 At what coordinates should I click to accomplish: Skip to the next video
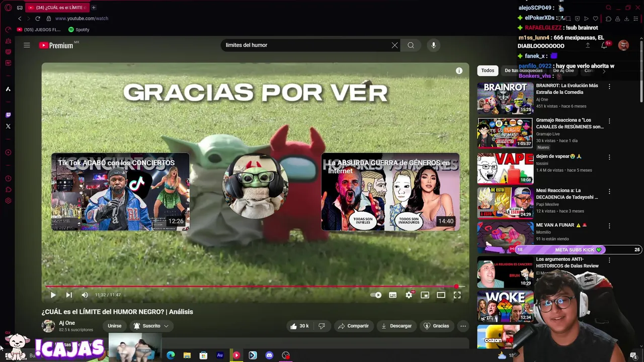(69, 295)
